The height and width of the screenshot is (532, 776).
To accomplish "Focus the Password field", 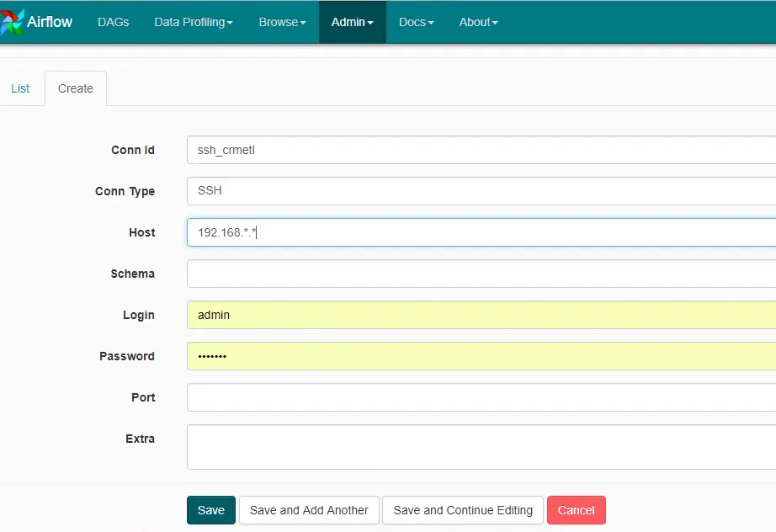I will 481,356.
